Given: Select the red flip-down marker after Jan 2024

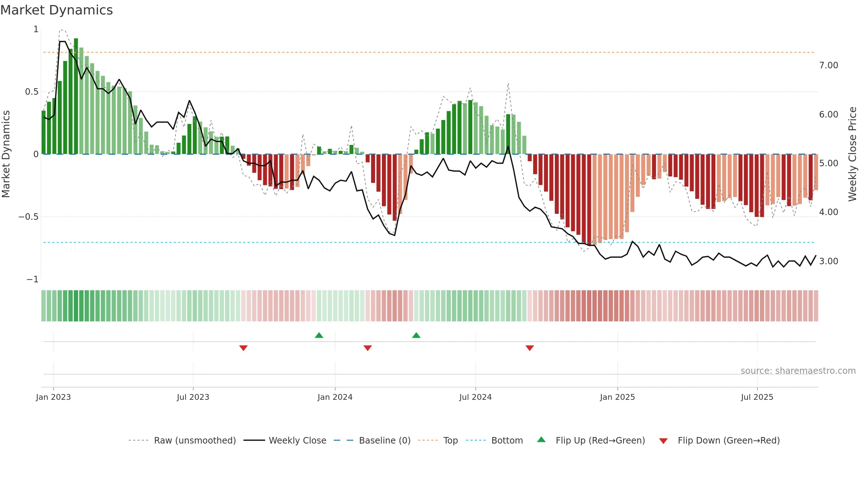Looking at the screenshot, I should (x=368, y=348).
